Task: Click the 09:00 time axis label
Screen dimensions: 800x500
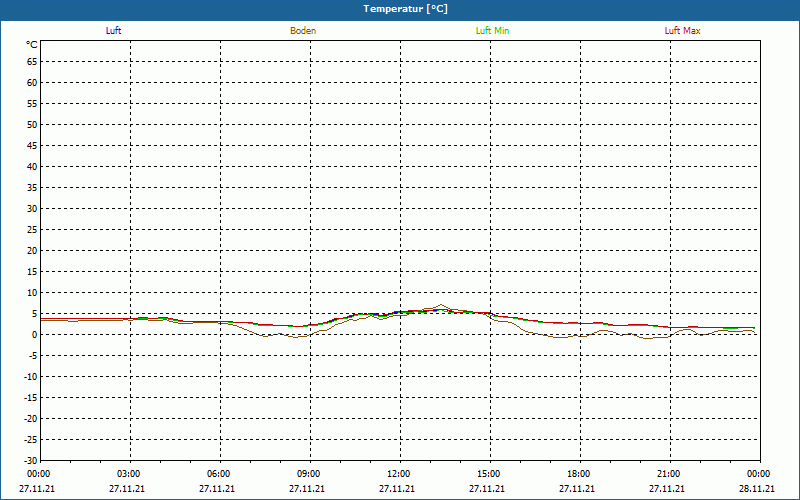Action: pyautogui.click(x=309, y=474)
